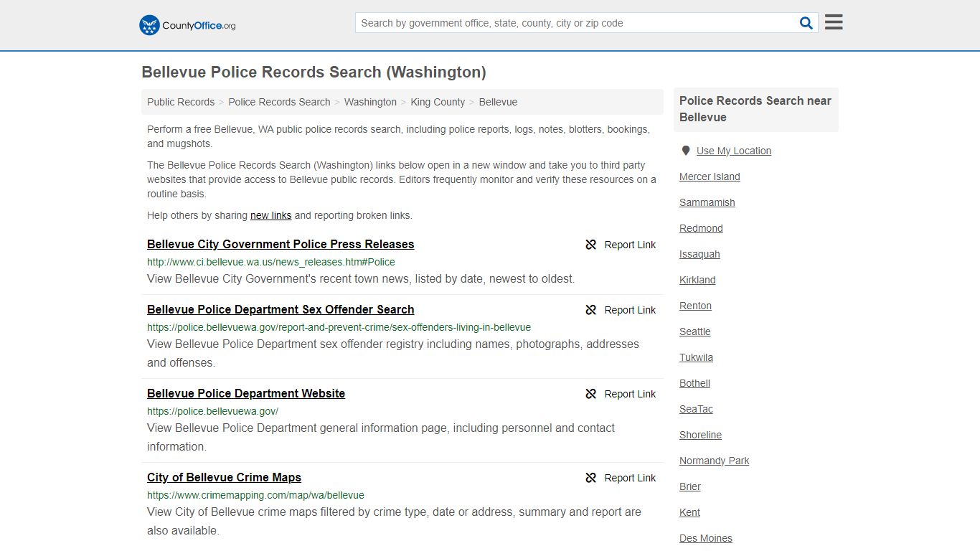Screen dimensions: 980x551
Task: Open Bellevue Police Department Website link
Action: 246,393
